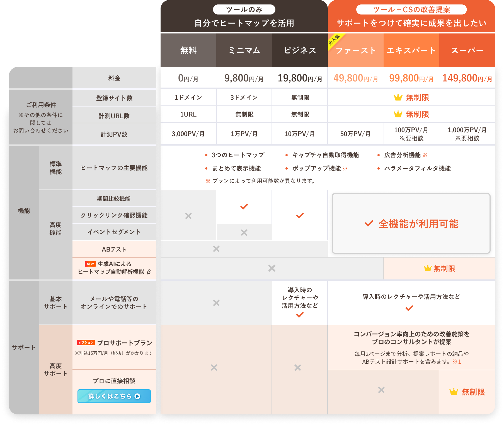Click the 料金 row label
504x425 pixels.
click(114, 78)
